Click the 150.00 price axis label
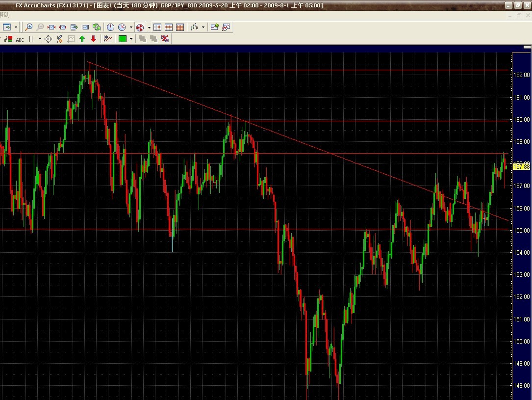The height and width of the screenshot is (400, 532). coord(522,341)
